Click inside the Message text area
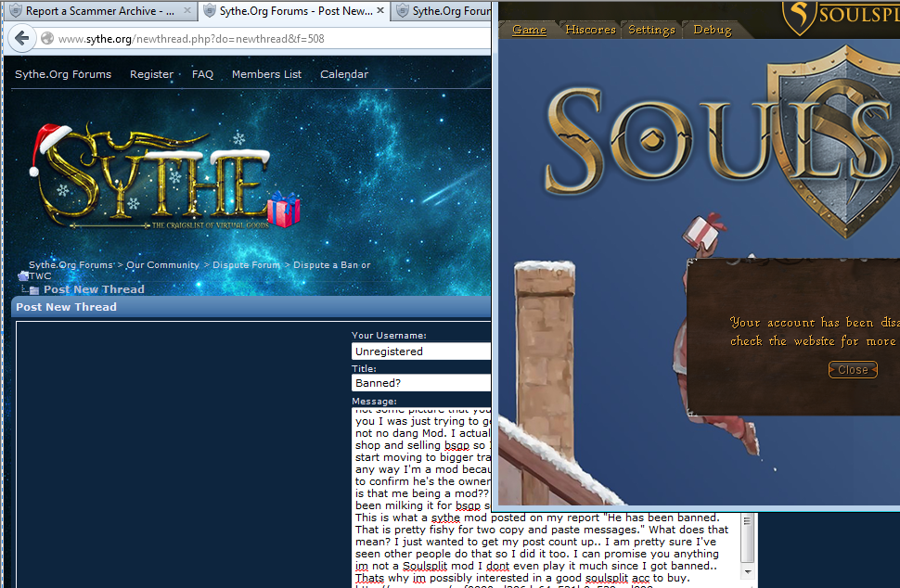This screenshot has width=900, height=588. point(546,498)
